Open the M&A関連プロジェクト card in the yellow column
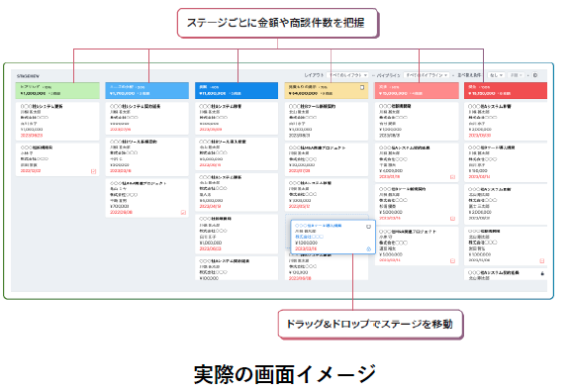The image size is (571, 392). coord(327,159)
